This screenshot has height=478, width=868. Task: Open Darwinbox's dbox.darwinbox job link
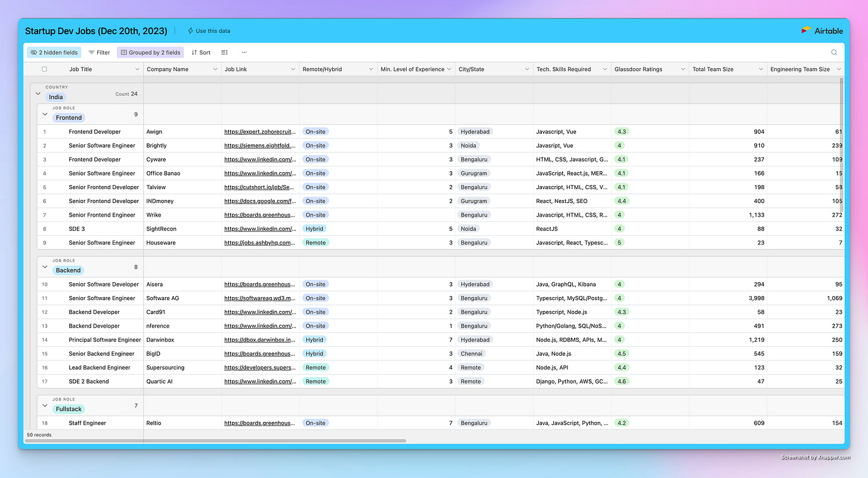(x=260, y=340)
